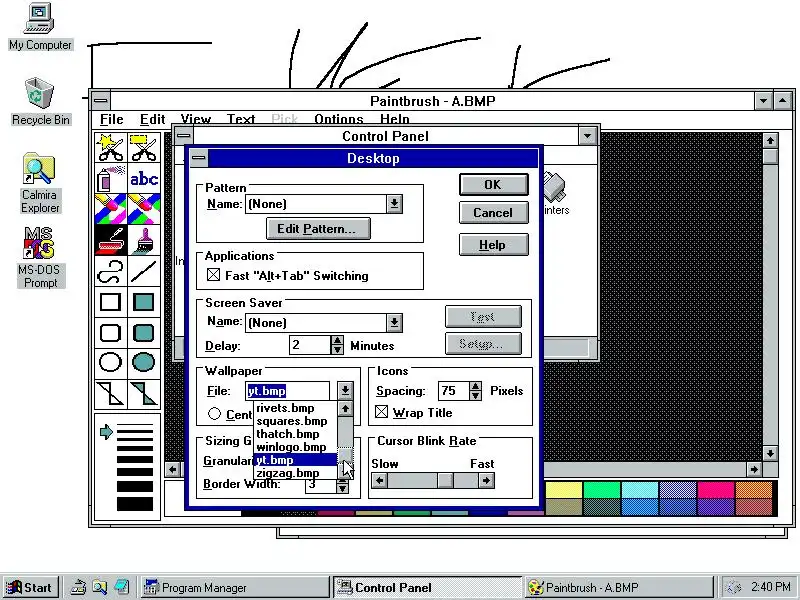Decrease the screen saver Delay value
Screen dimensions: 800x600
point(337,349)
